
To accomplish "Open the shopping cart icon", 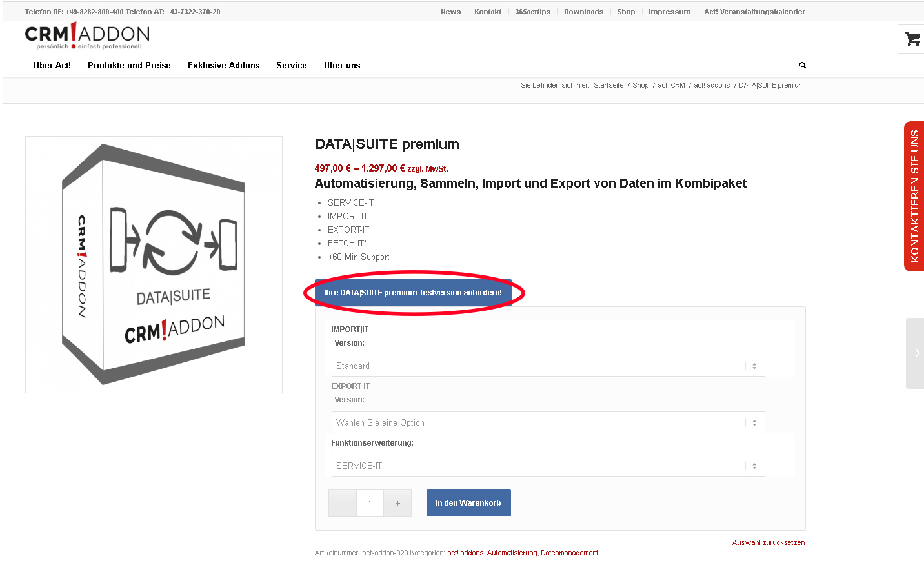I will [x=912, y=39].
